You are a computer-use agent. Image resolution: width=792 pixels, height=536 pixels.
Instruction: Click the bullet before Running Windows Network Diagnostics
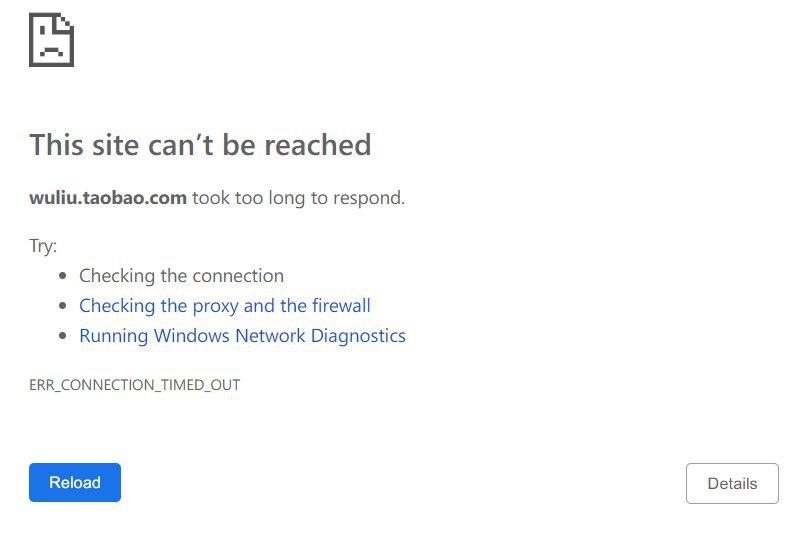(63, 336)
